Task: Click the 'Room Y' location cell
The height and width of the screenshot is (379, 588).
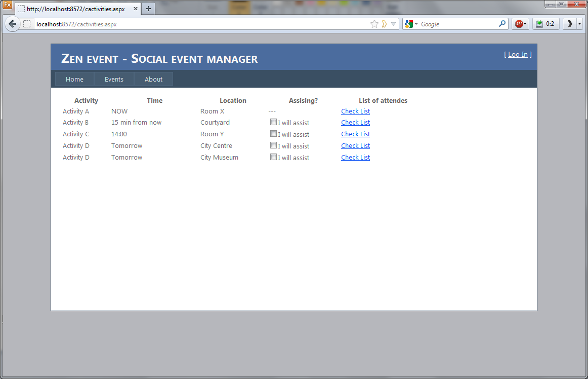Action: (212, 134)
